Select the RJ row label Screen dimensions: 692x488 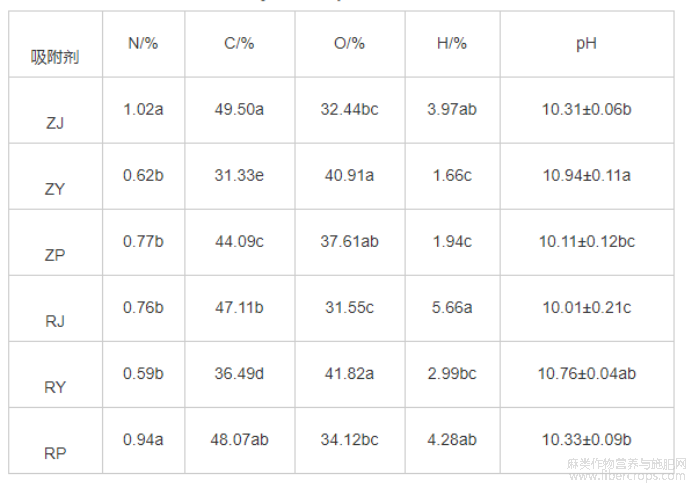pyautogui.click(x=55, y=321)
